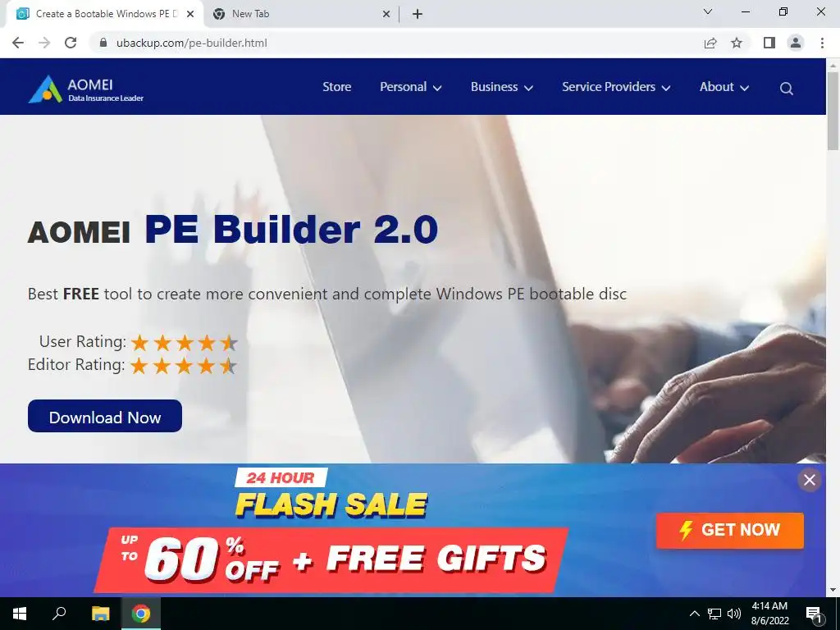Screen dimensions: 840x630
Task: Open the Store menu item
Action: click(x=337, y=87)
